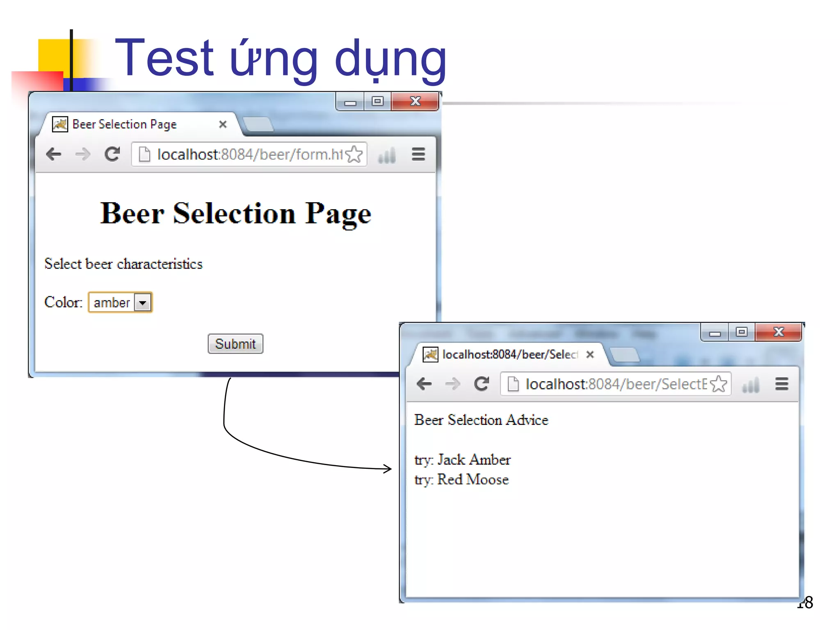Open Chrome menu in SelectBeer result window
Screen dimensions: 840x630
pos(782,384)
